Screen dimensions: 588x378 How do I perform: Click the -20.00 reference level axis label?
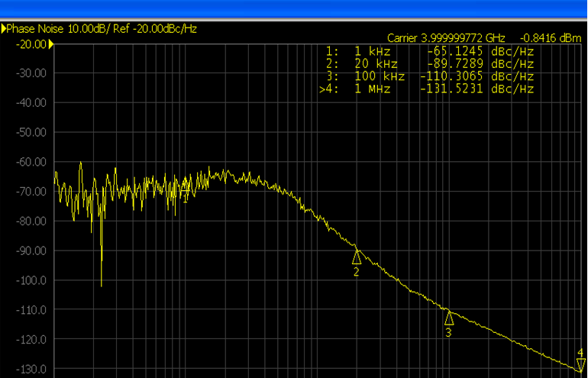tap(31, 44)
